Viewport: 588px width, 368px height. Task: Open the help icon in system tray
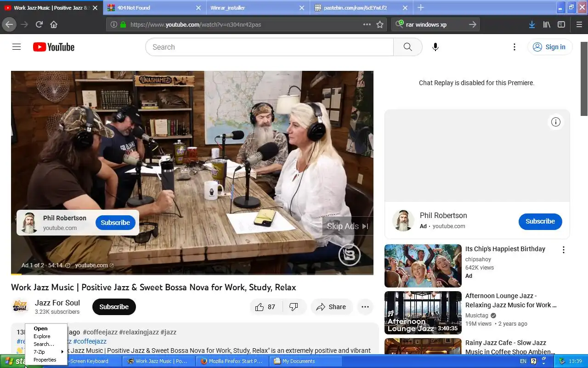(x=534, y=361)
